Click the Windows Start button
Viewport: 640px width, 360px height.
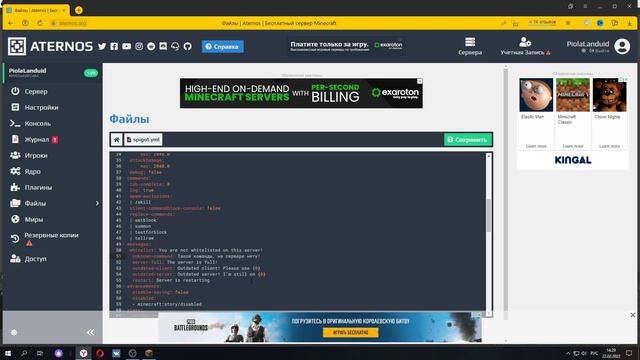(8, 353)
